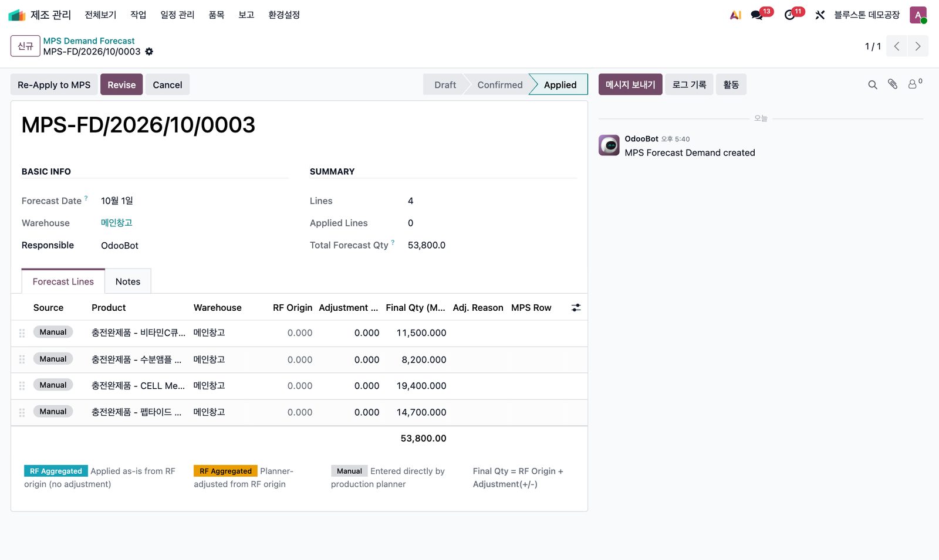The image size is (939, 560).
Task: Open the MPS Demand Forecast breadcrumb link
Action: pyautogui.click(x=89, y=40)
